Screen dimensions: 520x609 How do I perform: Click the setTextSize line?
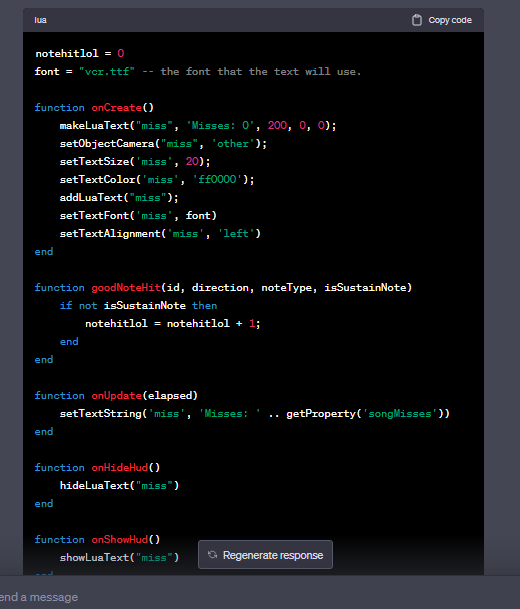(135, 162)
